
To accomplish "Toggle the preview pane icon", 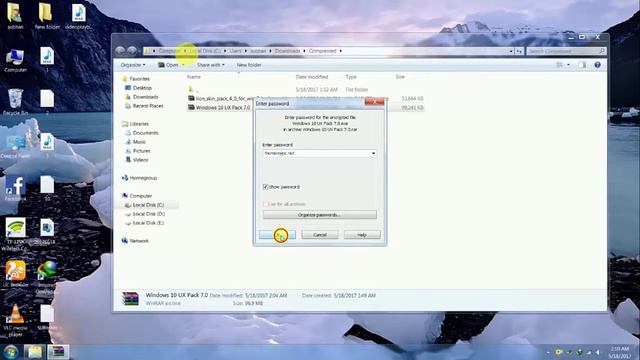I will coord(582,65).
